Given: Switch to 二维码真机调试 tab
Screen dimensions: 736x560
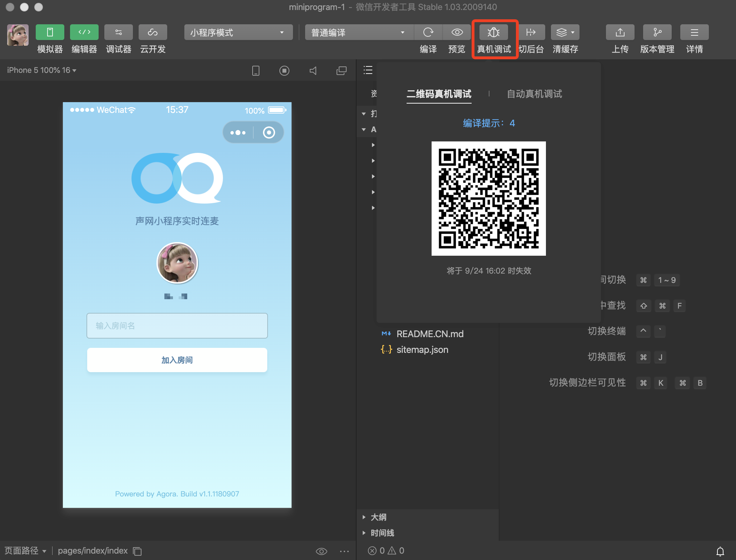Looking at the screenshot, I should (x=439, y=94).
